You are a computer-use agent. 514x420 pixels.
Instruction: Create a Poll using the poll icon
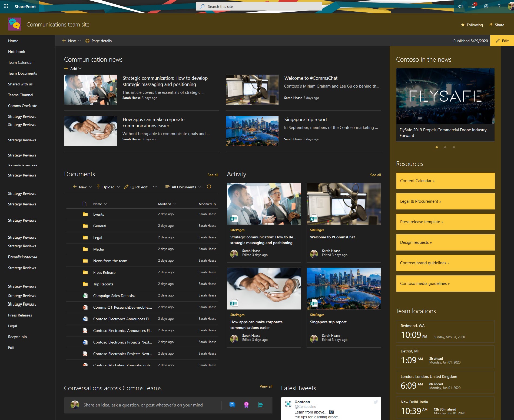click(260, 405)
